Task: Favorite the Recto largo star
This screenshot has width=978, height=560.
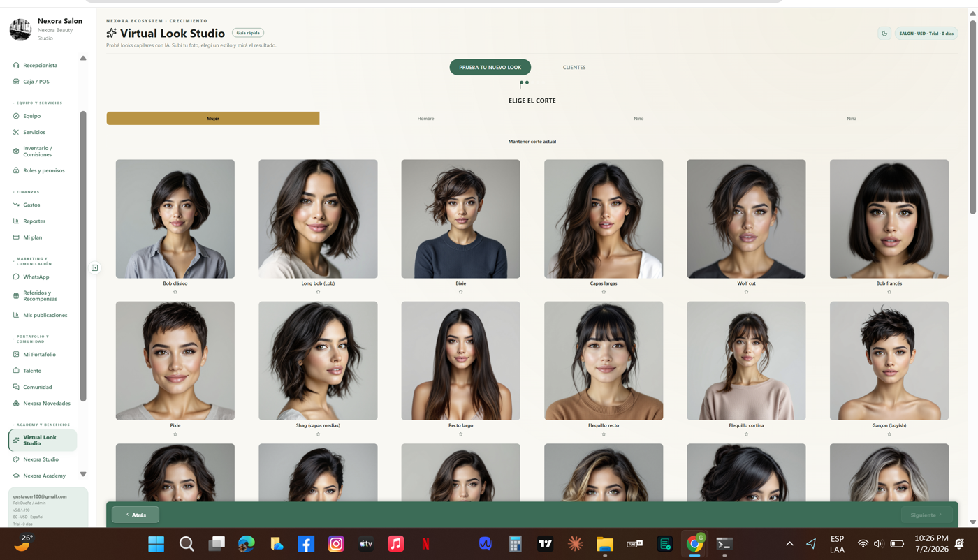Action: [x=461, y=434]
